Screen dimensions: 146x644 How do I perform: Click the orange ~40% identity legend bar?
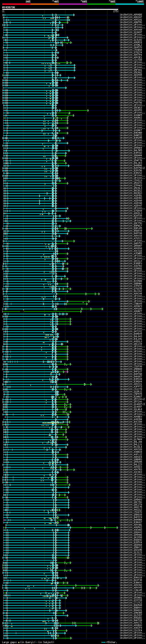click(x=45, y=4)
